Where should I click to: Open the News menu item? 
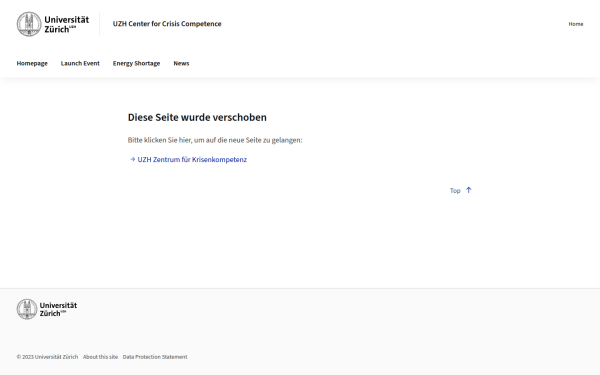pyautogui.click(x=181, y=64)
